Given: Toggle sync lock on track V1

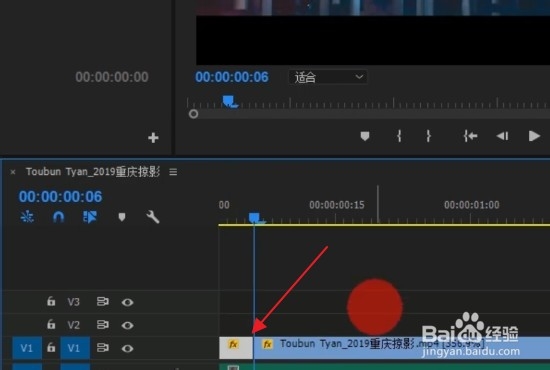Looking at the screenshot, I should [x=103, y=348].
